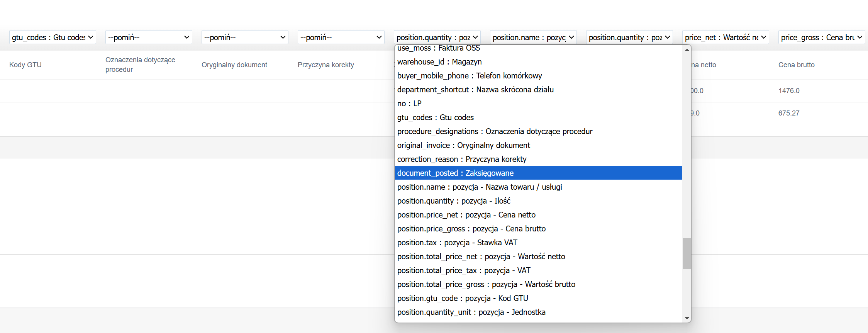Viewport: 868px width, 333px height.
Task: Select original_invoice : Oryginalny dokument option
Action: [539, 145]
